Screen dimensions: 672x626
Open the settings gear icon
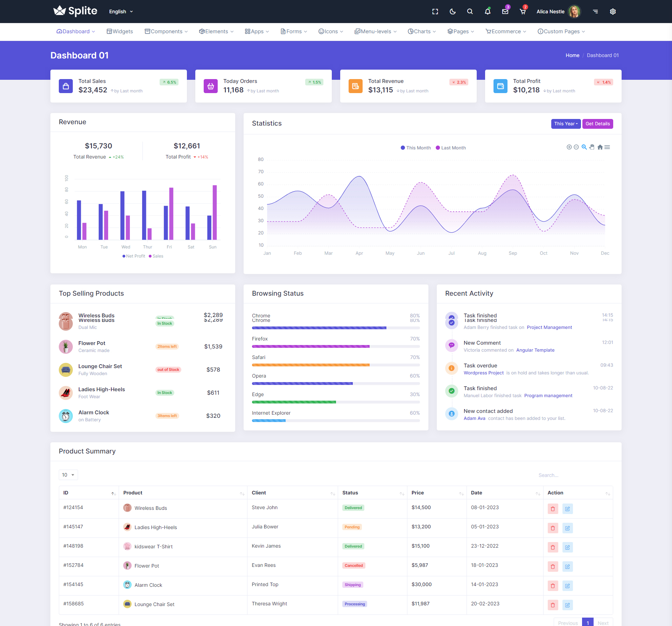pyautogui.click(x=613, y=12)
